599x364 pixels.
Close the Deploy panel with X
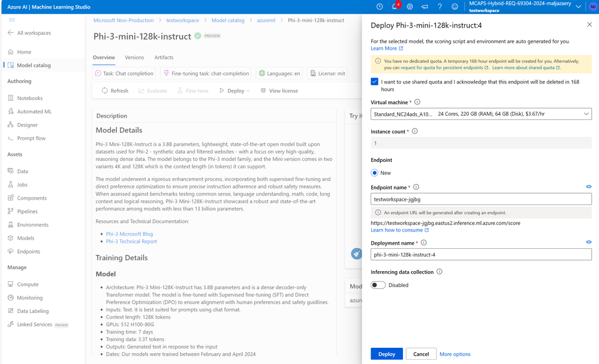pyautogui.click(x=589, y=25)
